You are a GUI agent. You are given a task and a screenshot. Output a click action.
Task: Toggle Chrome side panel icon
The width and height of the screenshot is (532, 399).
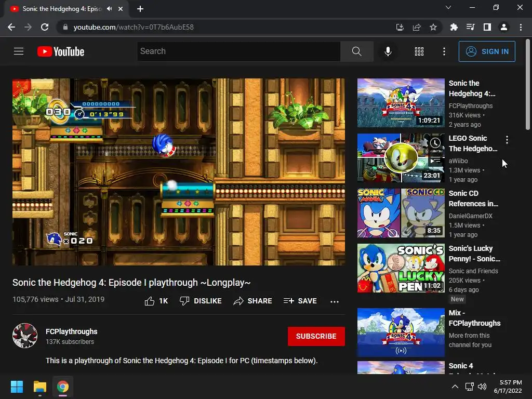click(487, 27)
